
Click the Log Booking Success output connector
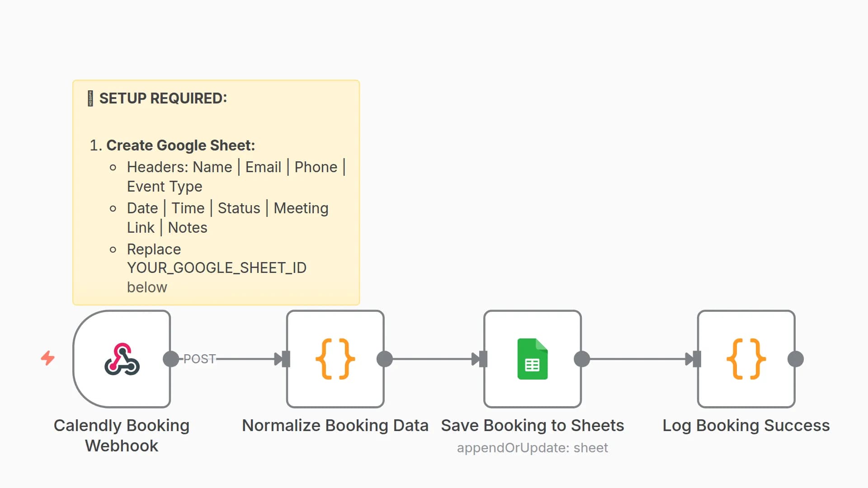(x=796, y=359)
